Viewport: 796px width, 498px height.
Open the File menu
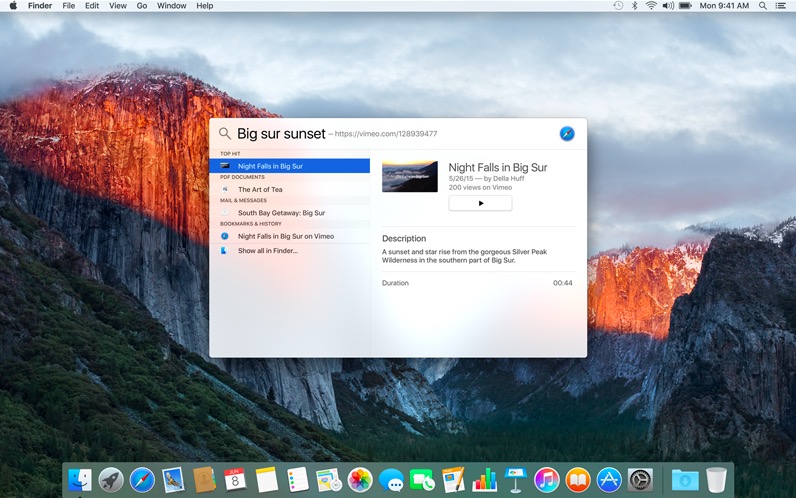point(69,6)
